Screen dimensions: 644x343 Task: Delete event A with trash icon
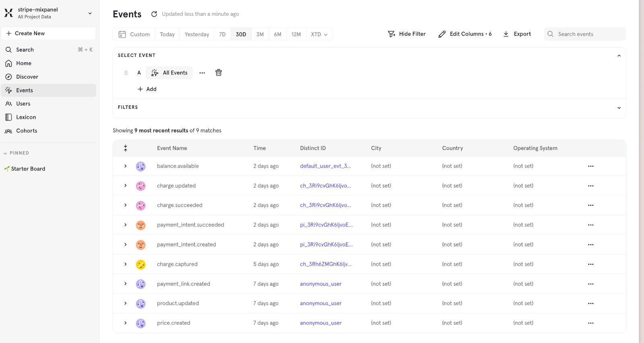coord(219,72)
